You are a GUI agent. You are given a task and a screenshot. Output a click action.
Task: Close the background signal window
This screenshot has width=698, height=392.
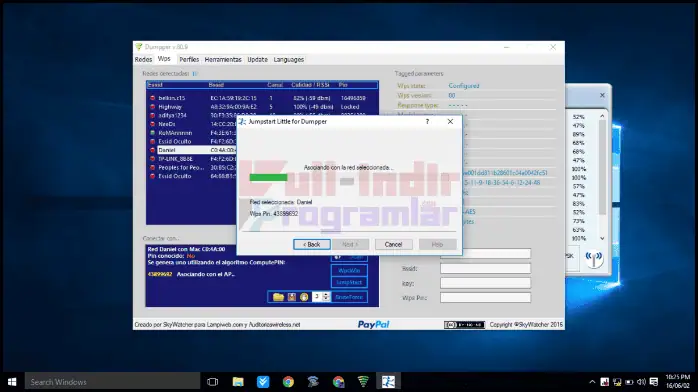click(602, 95)
